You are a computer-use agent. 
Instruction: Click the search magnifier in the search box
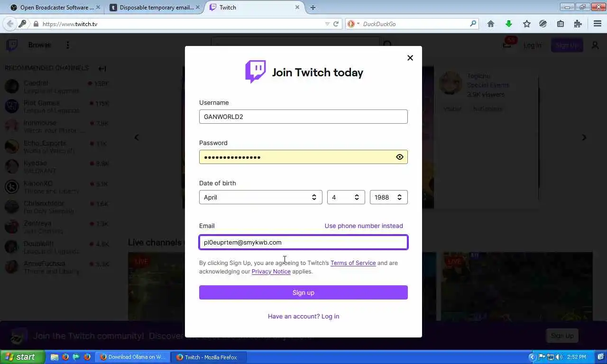click(473, 24)
